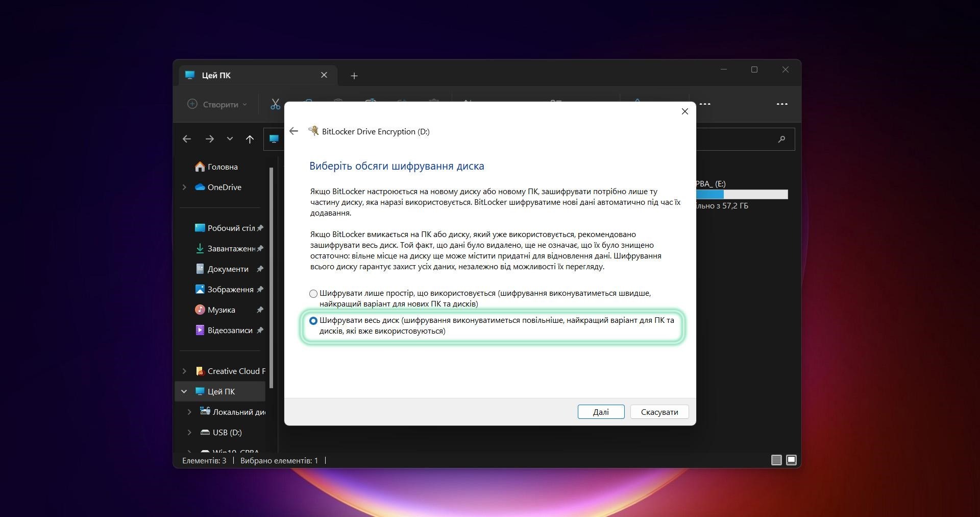
Task: Click the Cut scissors icon in toolbar
Action: coord(275,104)
